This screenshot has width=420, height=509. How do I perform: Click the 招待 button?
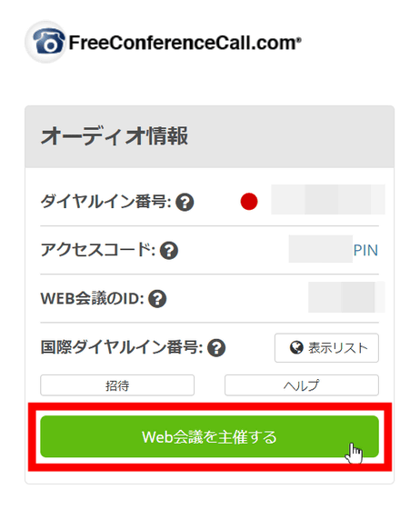117,385
